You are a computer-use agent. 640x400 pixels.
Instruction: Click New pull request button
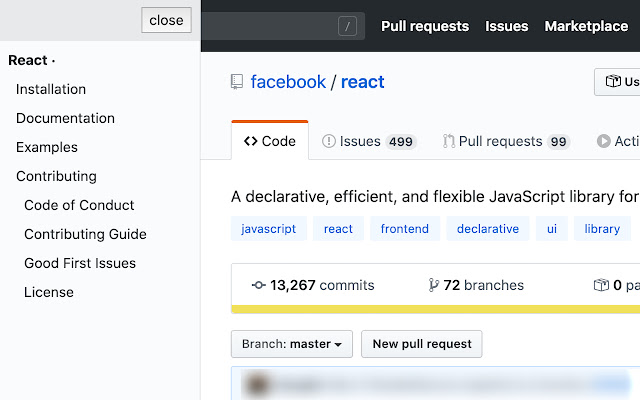click(422, 344)
